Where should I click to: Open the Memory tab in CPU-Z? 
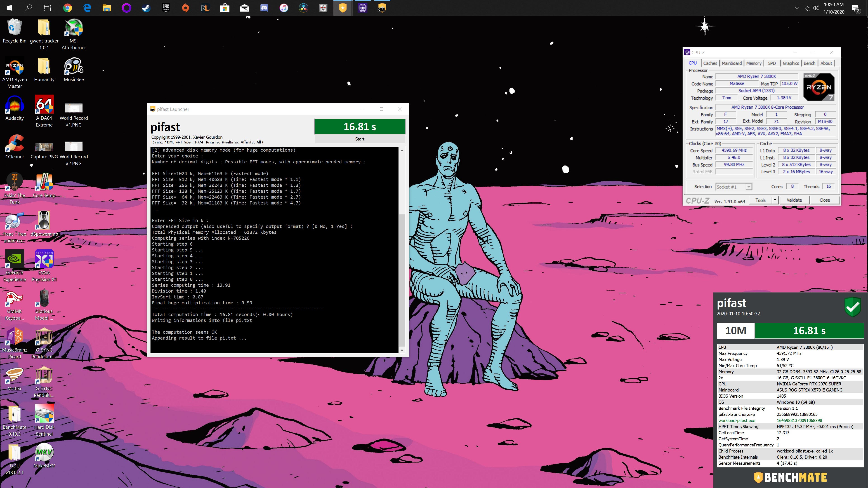click(753, 63)
